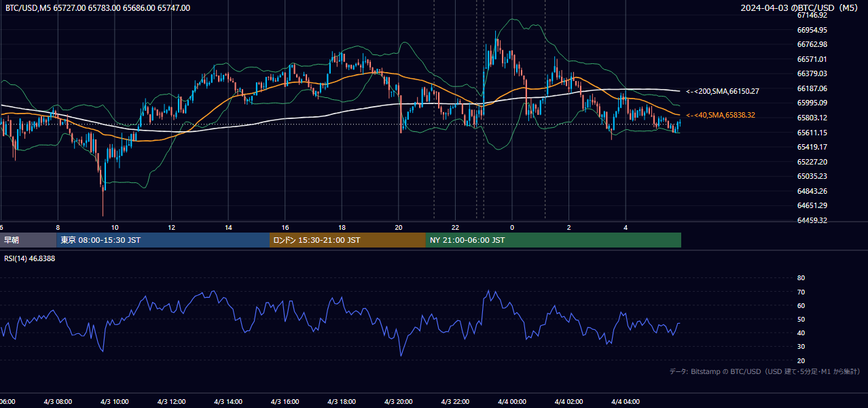Click the RSI 70 level axis label
Viewport: 868px width, 408px height.
tap(801, 292)
